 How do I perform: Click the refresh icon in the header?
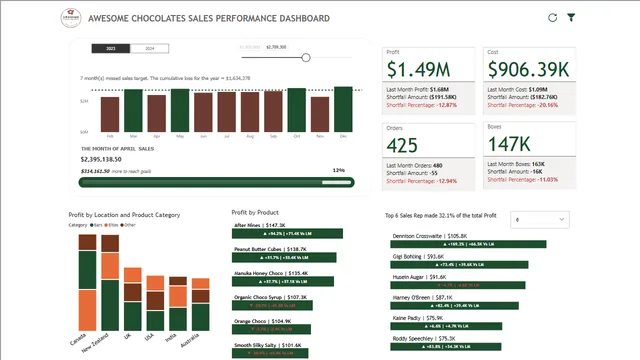(552, 18)
